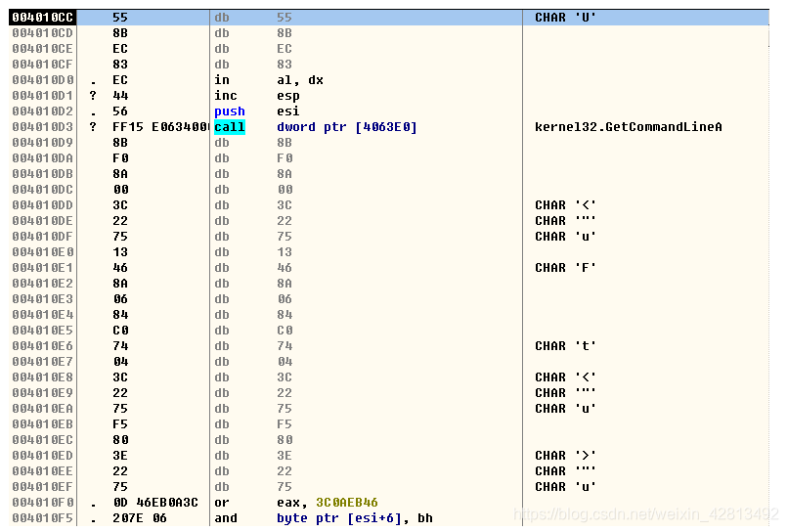Click the 'esp' operand

pyautogui.click(x=288, y=96)
